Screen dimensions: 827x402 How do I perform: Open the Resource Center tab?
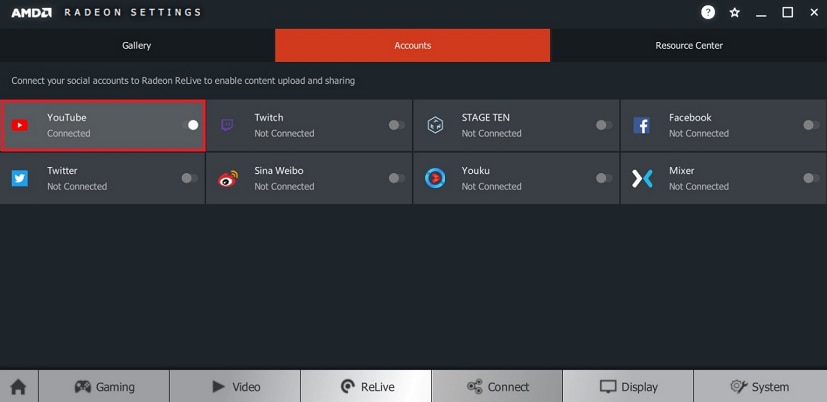click(x=689, y=45)
